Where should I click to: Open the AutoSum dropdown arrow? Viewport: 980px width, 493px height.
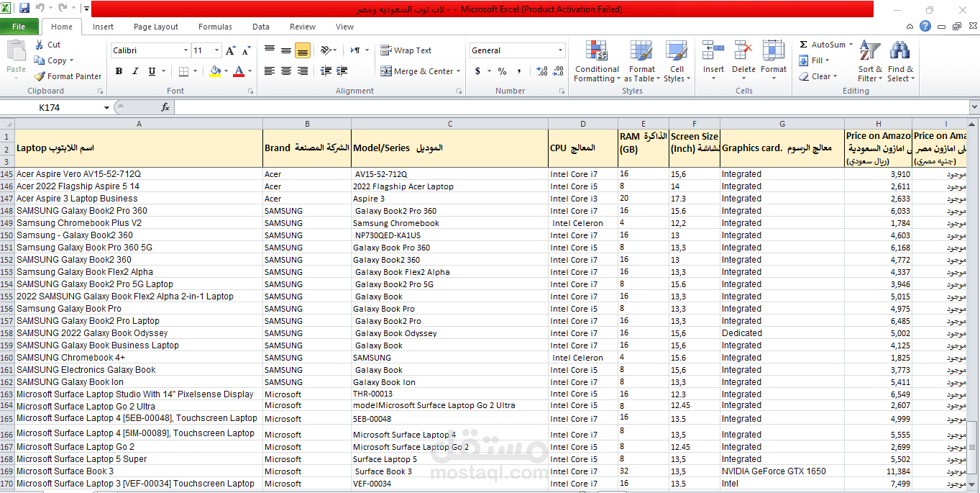pos(851,45)
